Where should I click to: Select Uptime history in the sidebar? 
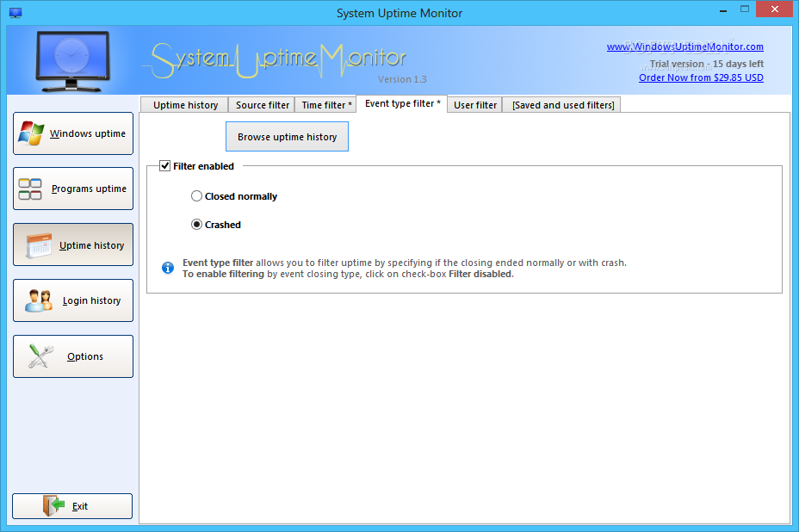(73, 244)
